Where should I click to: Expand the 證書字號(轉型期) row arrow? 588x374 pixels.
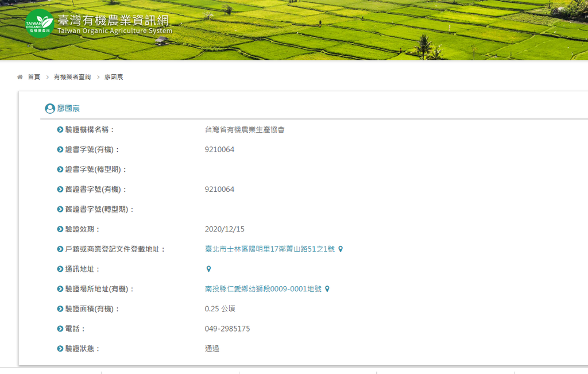[59, 169]
